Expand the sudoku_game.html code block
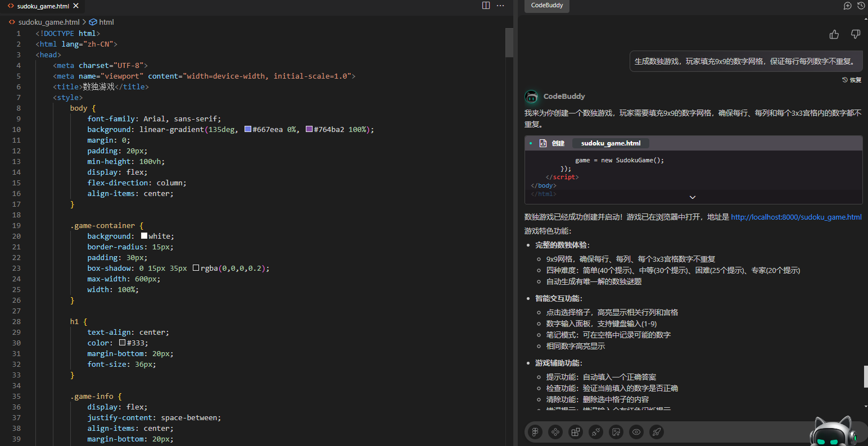 [692, 197]
